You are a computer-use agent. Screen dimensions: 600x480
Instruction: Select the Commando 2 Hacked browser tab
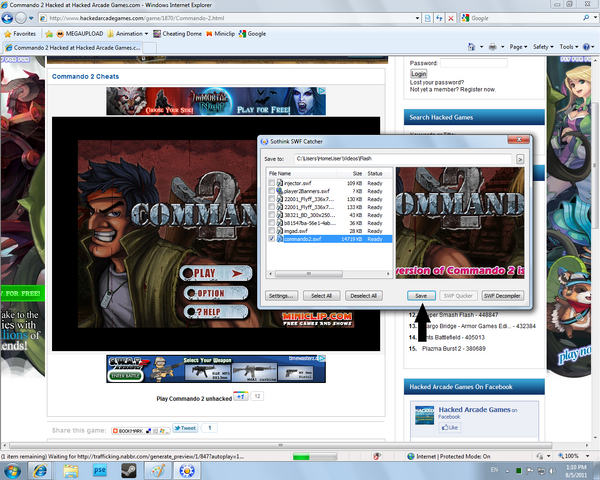click(72, 47)
